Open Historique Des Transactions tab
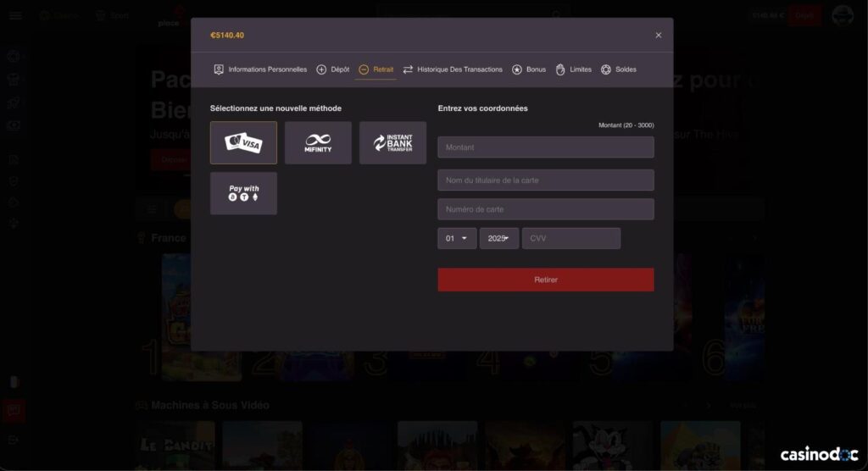 click(453, 69)
